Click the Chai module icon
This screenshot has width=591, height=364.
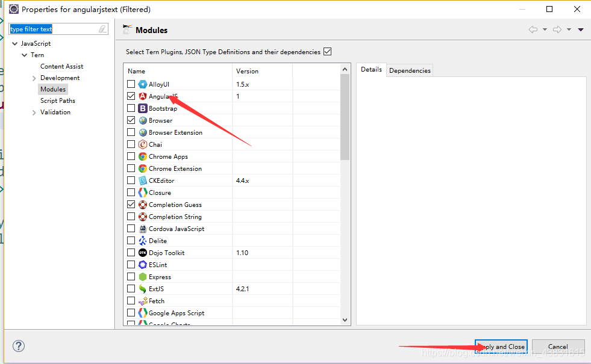coord(142,144)
